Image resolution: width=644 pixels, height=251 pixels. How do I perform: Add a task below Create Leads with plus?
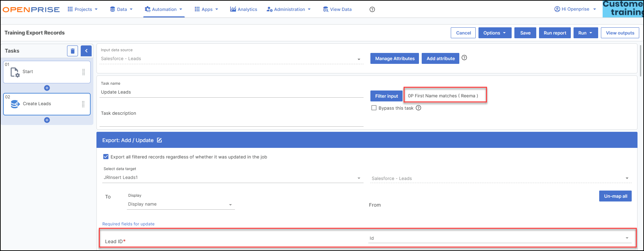pos(47,120)
